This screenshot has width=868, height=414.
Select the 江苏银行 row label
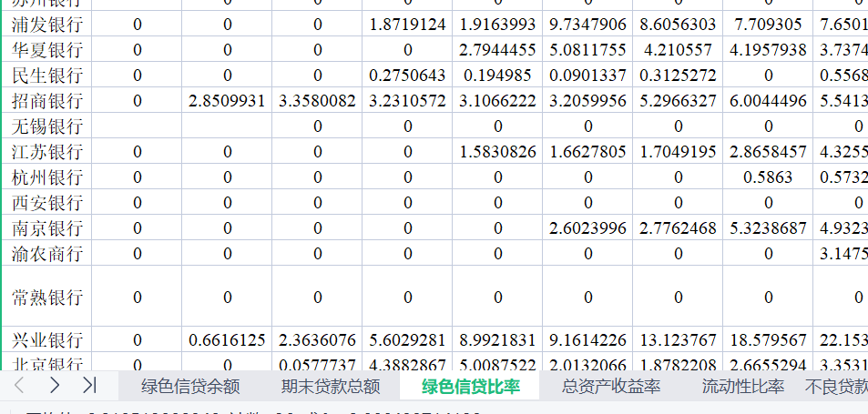(47, 151)
